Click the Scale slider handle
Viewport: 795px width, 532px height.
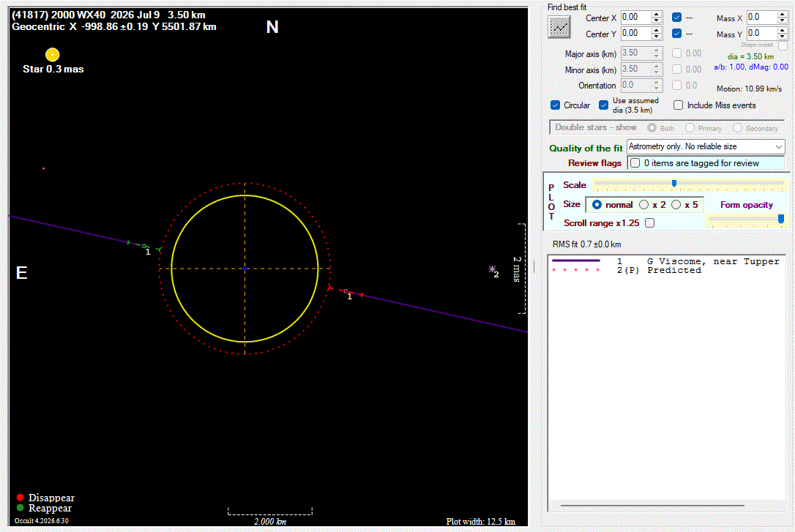[673, 184]
